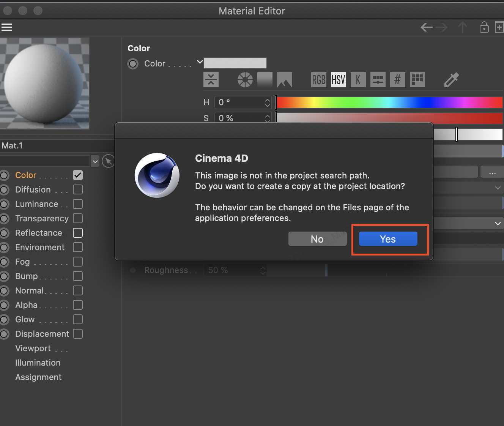Enable the Environment channel checkbox
Image resolution: width=504 pixels, height=426 pixels.
pos(78,247)
